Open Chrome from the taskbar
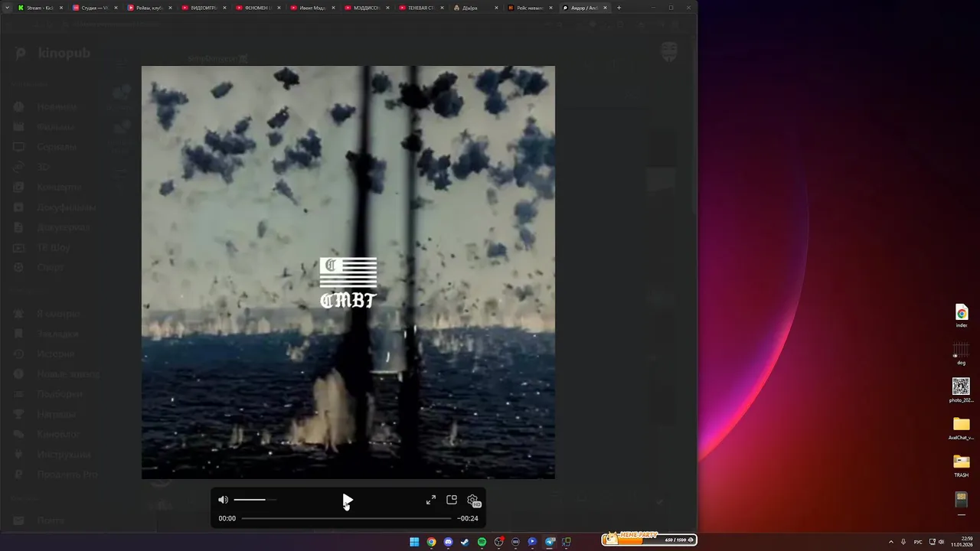This screenshot has height=551, width=980. pyautogui.click(x=431, y=542)
